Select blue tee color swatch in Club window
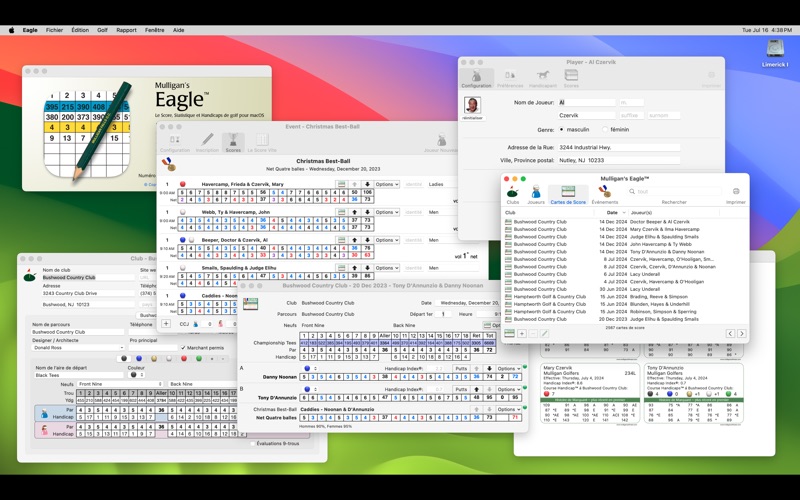Viewport: 800px width, 500px height. (139, 359)
